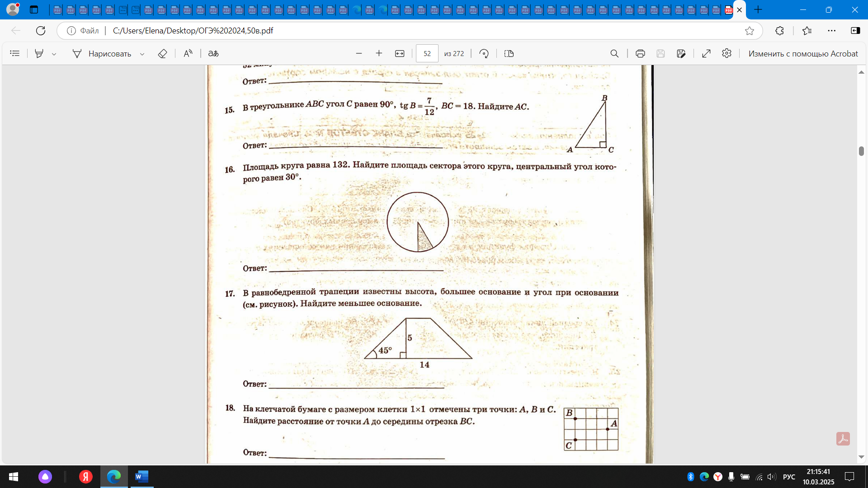Open the vertical tabs actions menu
Viewport: 868px width, 488px height.
coord(34,9)
